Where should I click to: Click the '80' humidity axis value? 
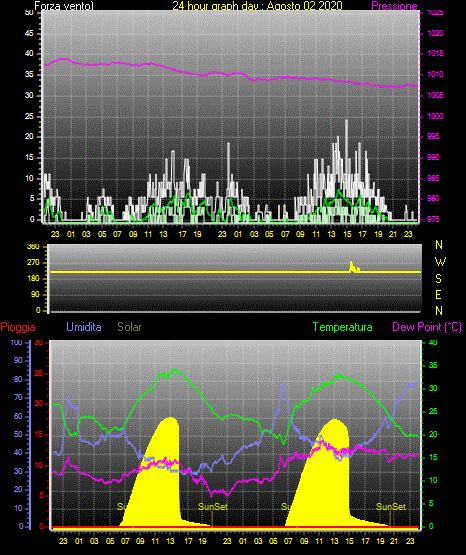pyautogui.click(x=18, y=379)
